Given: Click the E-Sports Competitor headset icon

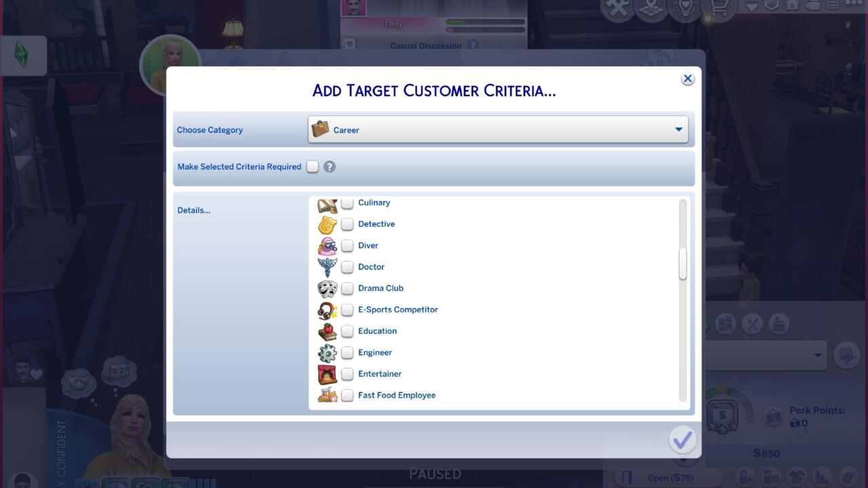Looking at the screenshot, I should 328,310.
